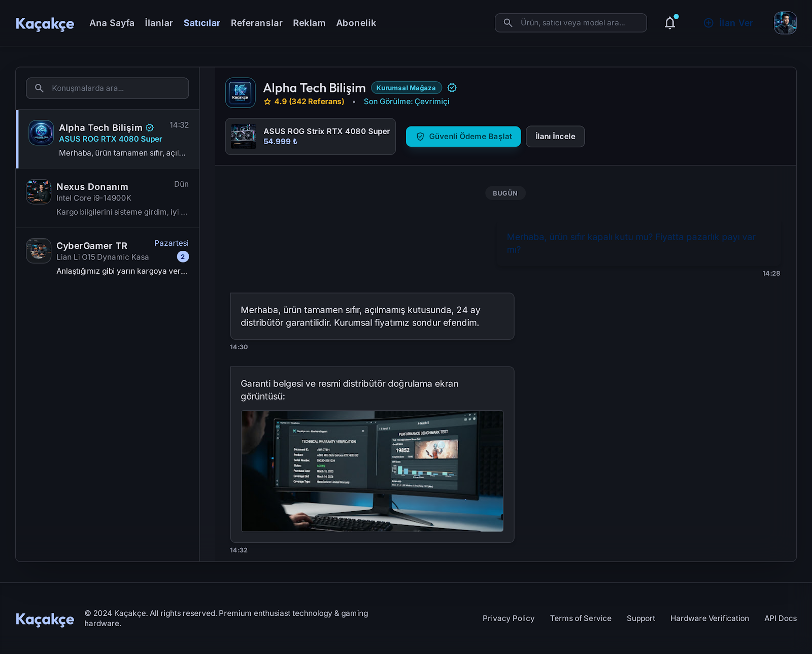
Task: Click the seller logo in chat header
Action: click(240, 92)
